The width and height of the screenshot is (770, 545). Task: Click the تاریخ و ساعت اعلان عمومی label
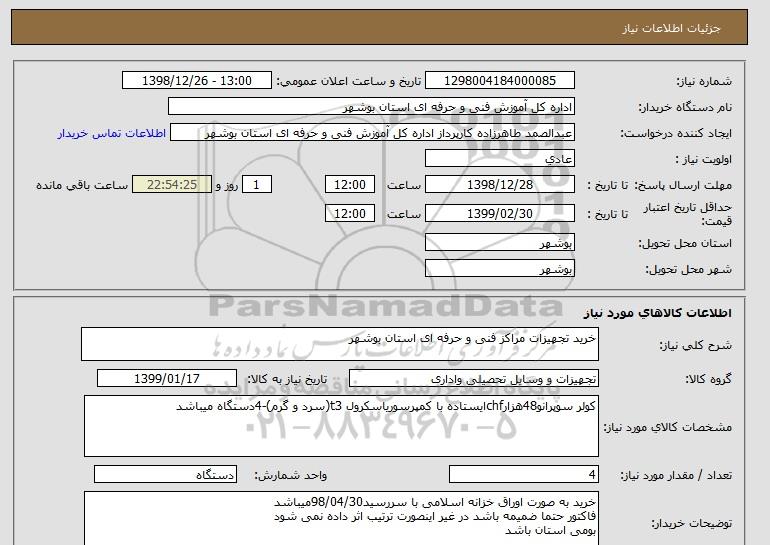click(349, 81)
